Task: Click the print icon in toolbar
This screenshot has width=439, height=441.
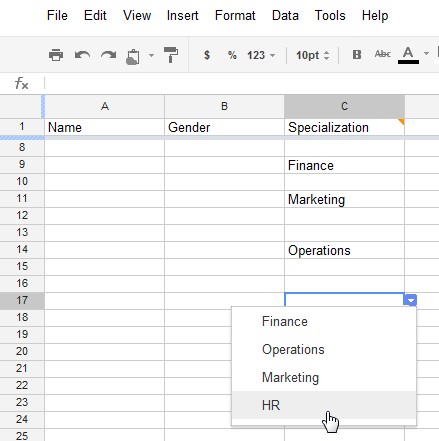Action: tap(56, 55)
